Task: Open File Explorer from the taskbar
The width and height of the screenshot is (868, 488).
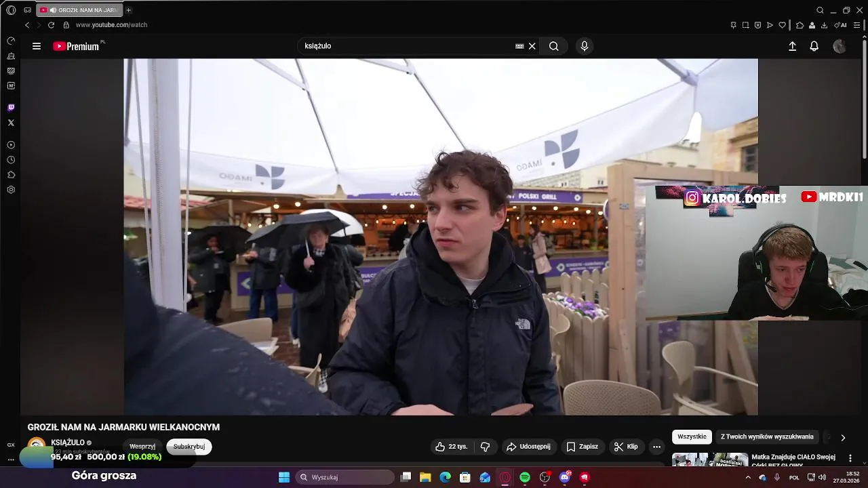Action: coord(425,477)
